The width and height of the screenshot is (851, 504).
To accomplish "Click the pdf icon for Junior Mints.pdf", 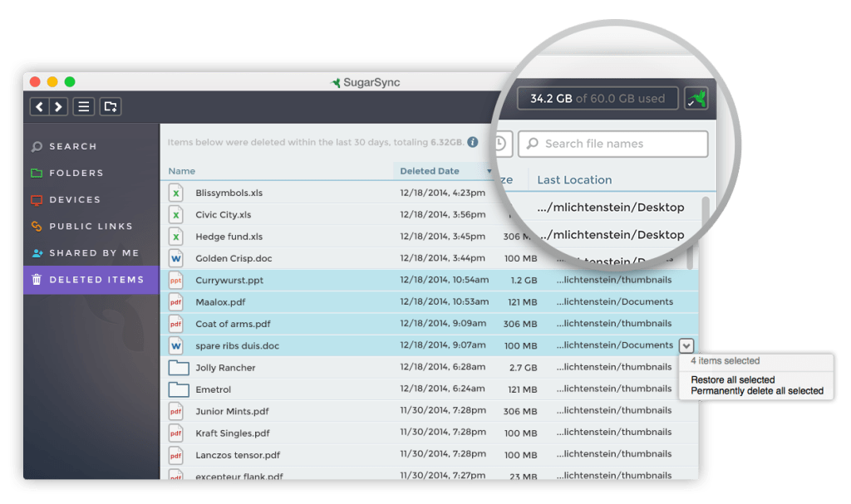I will [x=176, y=411].
